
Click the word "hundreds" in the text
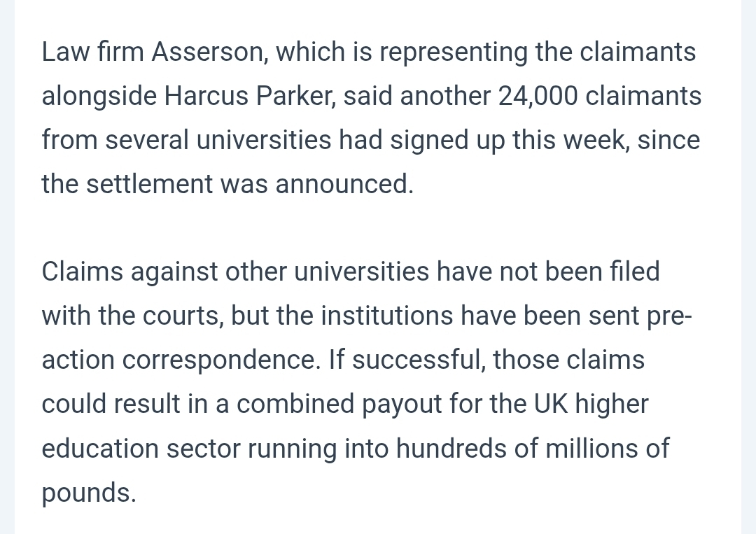[x=451, y=448]
